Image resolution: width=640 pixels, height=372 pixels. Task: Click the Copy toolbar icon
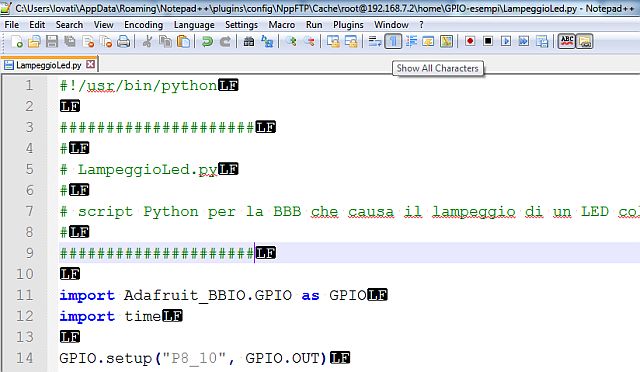pos(165,41)
